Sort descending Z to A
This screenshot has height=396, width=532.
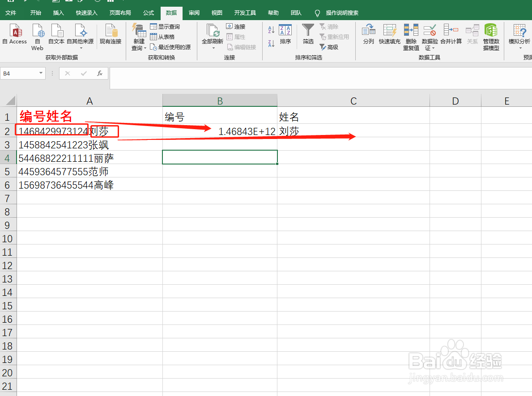coord(271,43)
